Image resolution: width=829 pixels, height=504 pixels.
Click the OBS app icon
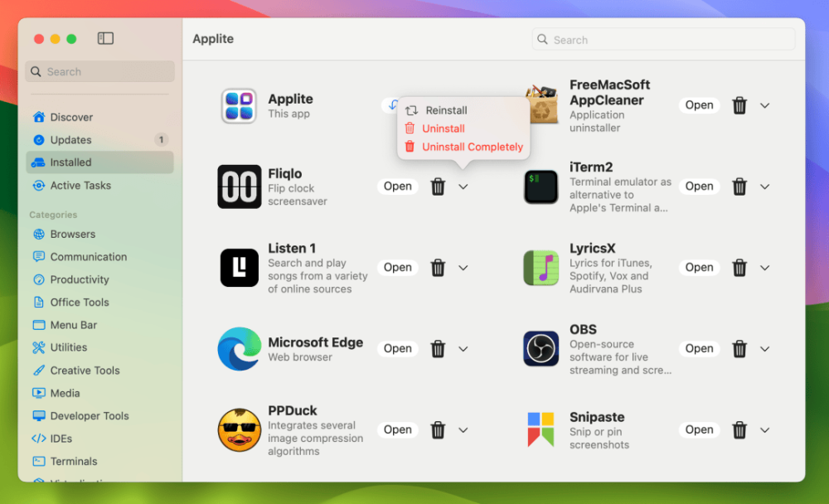coord(541,348)
